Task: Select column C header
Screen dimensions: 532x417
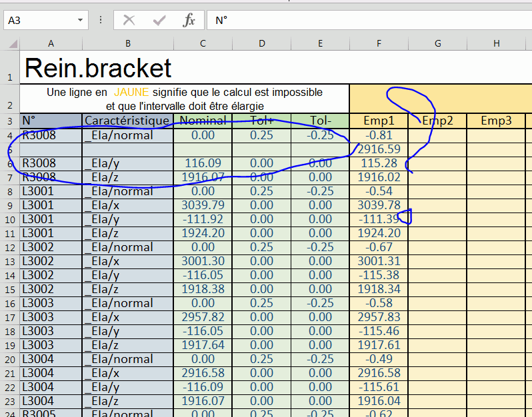Action: coord(203,43)
